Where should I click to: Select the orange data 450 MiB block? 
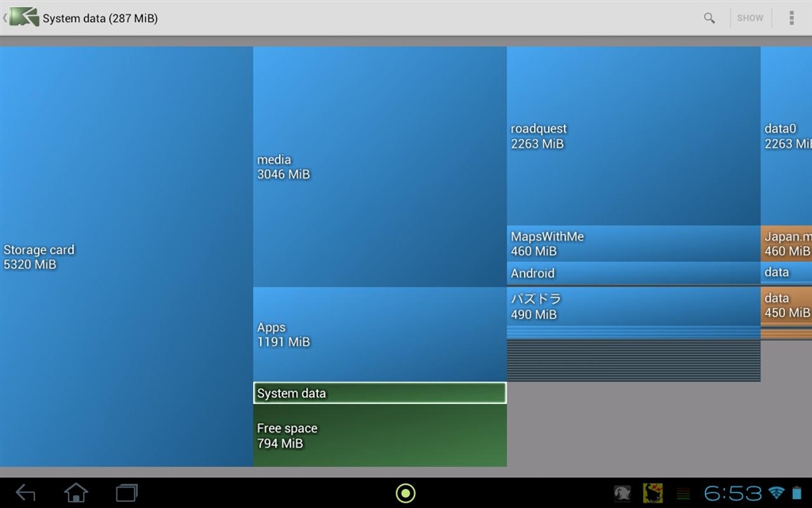787,306
